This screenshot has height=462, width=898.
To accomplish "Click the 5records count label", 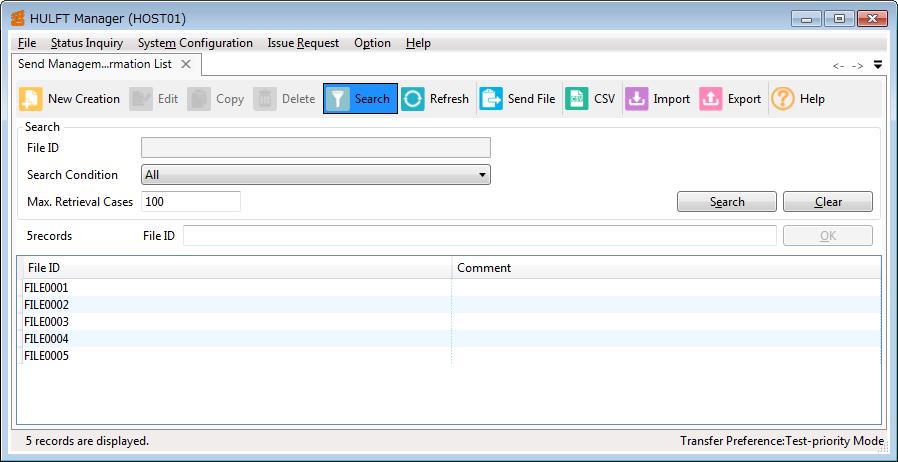I will tap(49, 236).
